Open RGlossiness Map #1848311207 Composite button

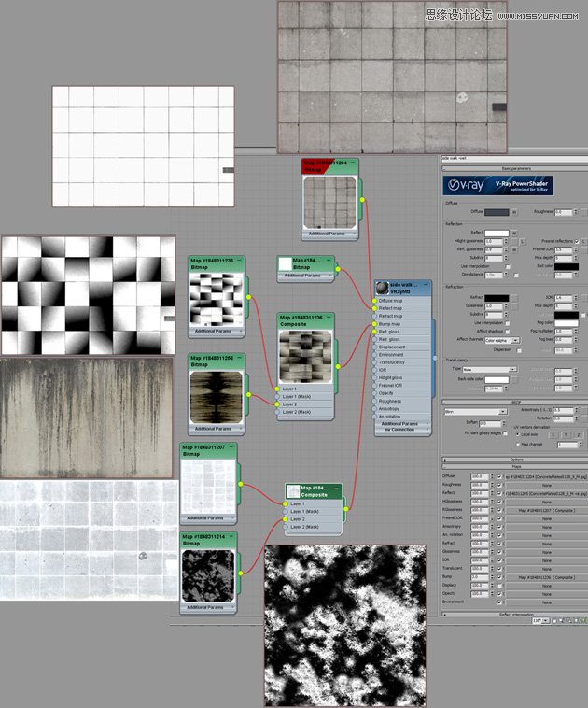click(x=546, y=511)
